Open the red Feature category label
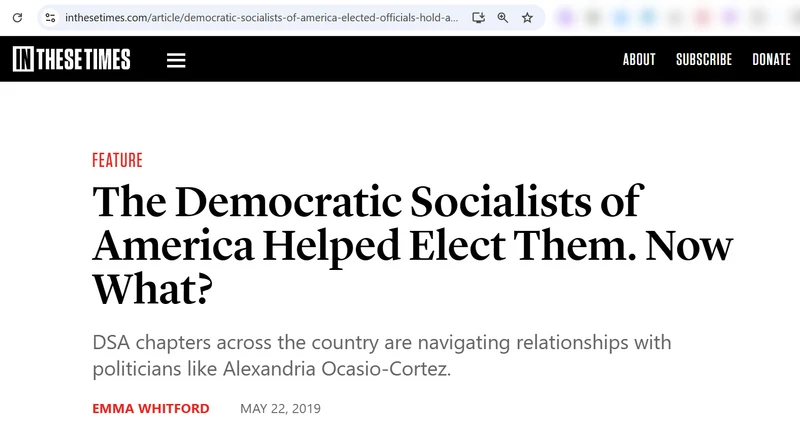Image resolution: width=800 pixels, height=442 pixels. coord(117,160)
